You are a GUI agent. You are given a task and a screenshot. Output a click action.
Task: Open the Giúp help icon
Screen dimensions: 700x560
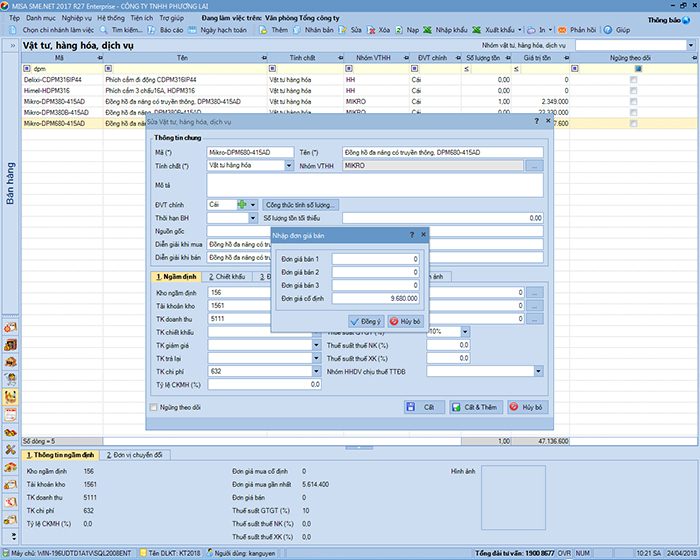coord(608,30)
